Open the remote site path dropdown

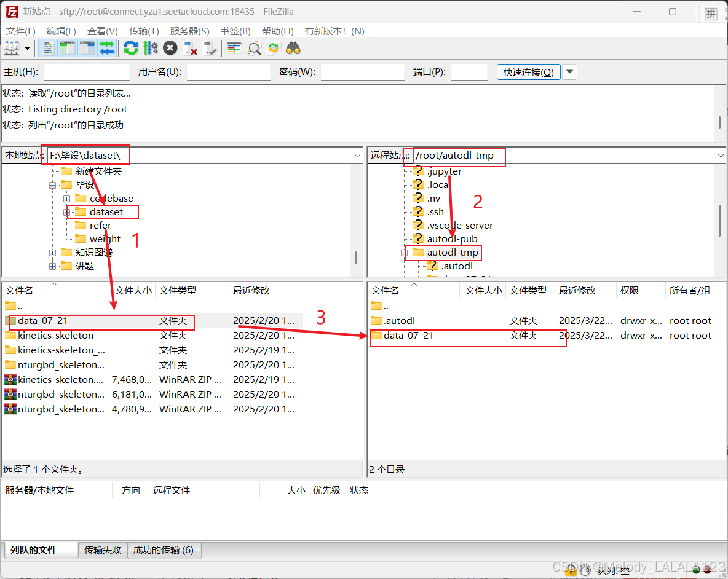[721, 156]
